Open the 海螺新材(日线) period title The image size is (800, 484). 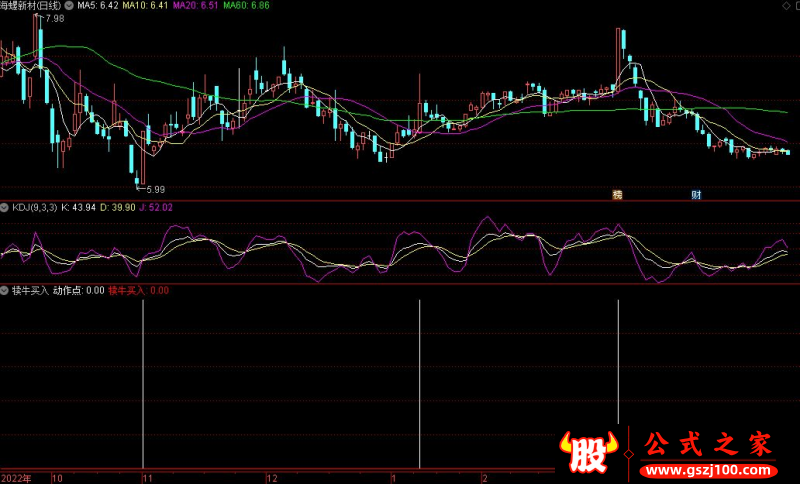click(x=30, y=5)
